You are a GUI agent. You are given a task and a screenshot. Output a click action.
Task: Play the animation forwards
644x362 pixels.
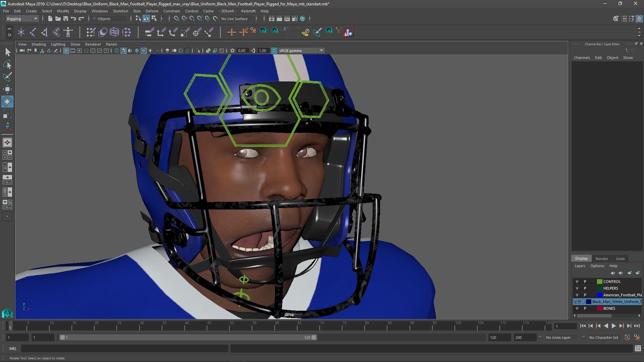[x=613, y=326]
